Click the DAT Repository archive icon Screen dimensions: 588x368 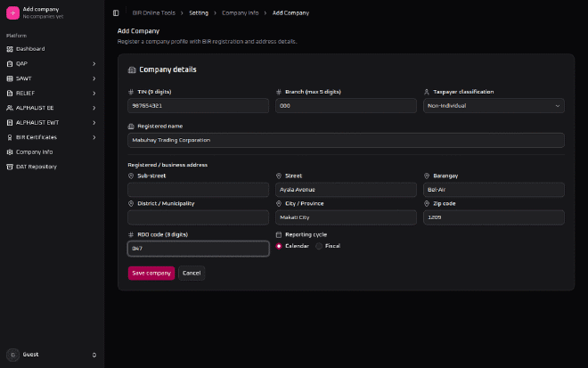(x=10, y=167)
